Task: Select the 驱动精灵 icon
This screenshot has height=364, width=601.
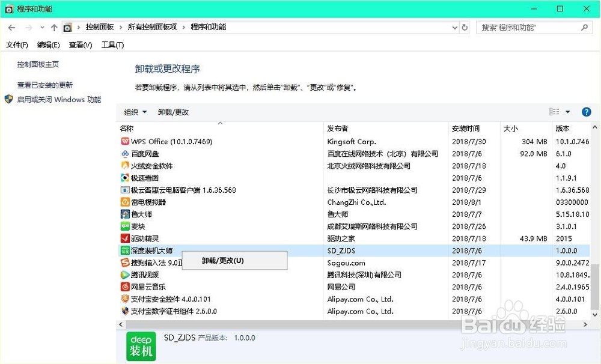Action: click(x=124, y=238)
